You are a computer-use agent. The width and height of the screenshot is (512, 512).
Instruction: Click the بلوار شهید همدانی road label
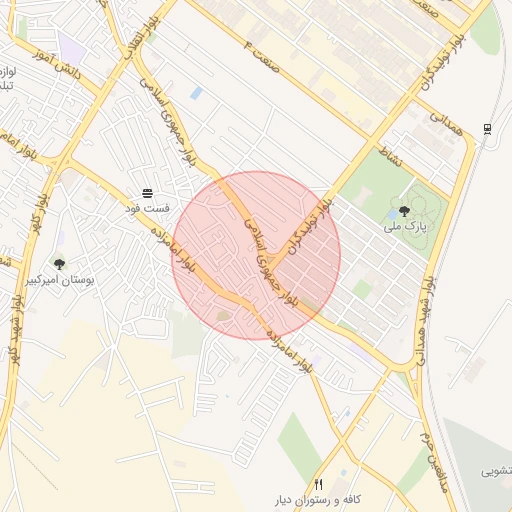pyautogui.click(x=423, y=321)
